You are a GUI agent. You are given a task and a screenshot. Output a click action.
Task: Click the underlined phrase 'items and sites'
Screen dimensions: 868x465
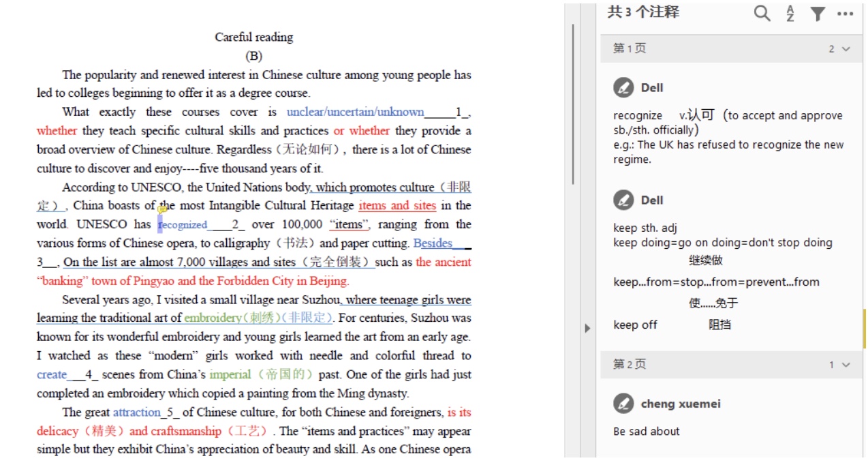pos(397,205)
